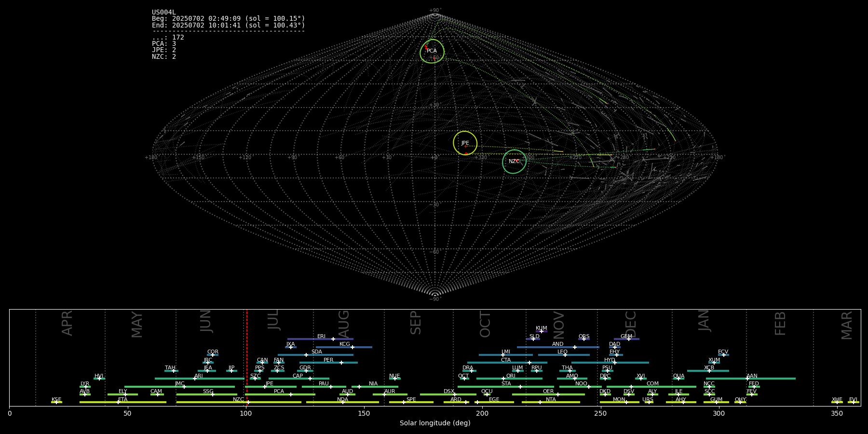Select the LYR shower label
The width and height of the screenshot is (868, 434).
point(85,384)
